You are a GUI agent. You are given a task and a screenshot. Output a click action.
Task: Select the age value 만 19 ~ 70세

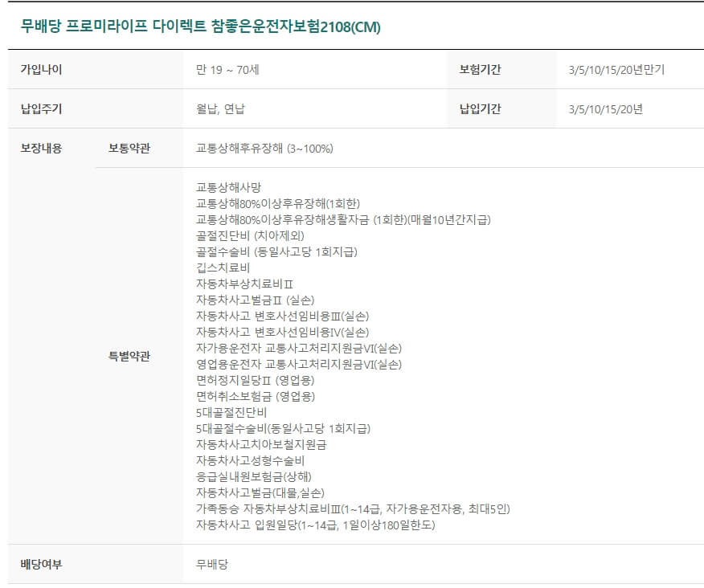[227, 70]
